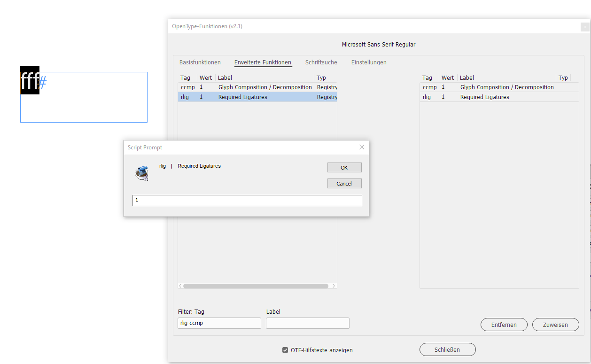Screen dimensions: 591x364
Task: Open the Einstellungen tab
Action: coord(368,62)
